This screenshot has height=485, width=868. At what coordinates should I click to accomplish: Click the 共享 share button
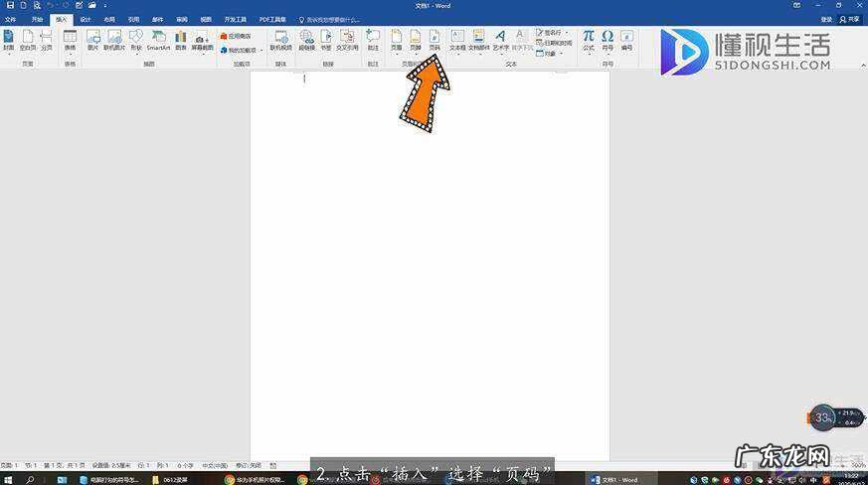(x=851, y=19)
